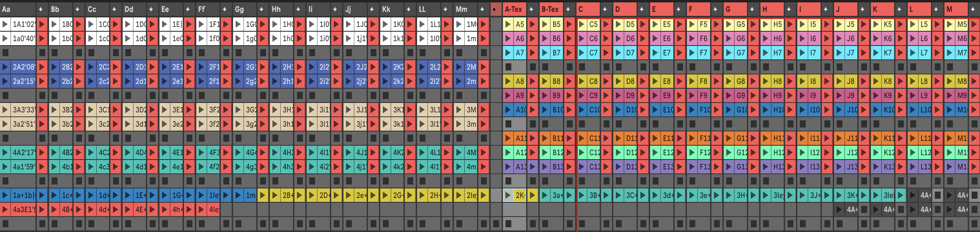Select clip name J9 in track J
980x232 pixels.
coord(851,96)
